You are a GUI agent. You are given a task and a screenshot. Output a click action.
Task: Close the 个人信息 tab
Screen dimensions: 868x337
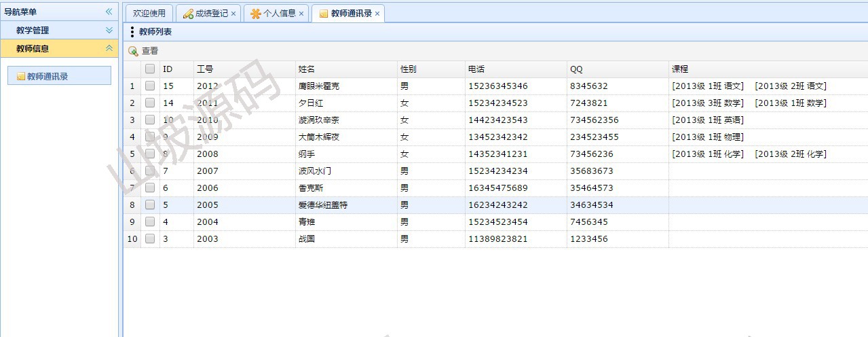click(x=301, y=14)
